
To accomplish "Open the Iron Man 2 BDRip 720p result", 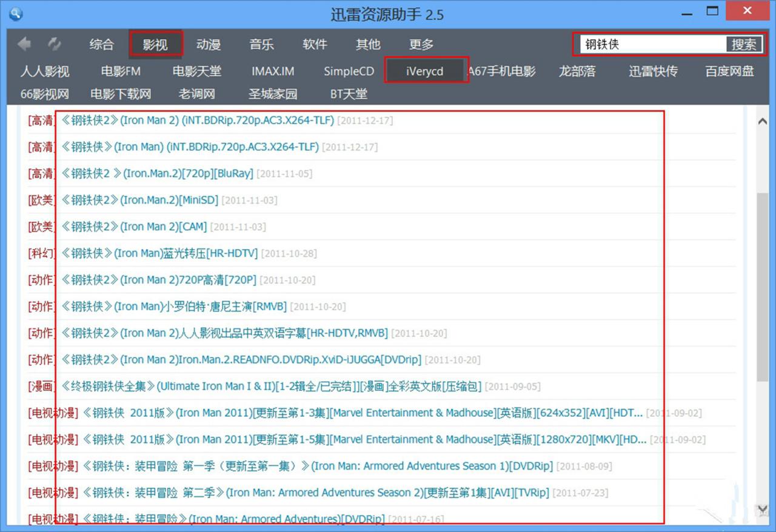I will (194, 120).
